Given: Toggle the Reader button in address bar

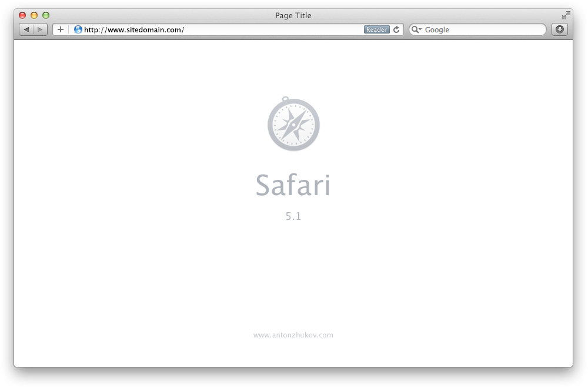Looking at the screenshot, I should (376, 29).
